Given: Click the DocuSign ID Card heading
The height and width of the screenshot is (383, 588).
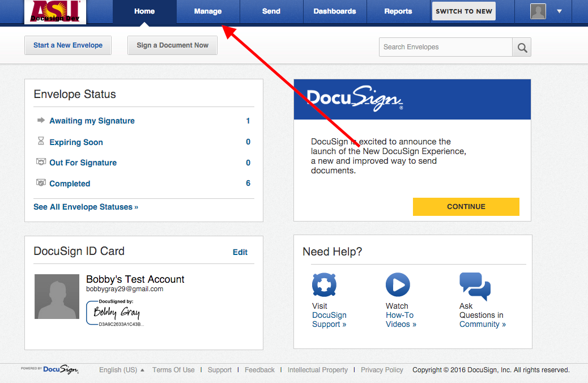Looking at the screenshot, I should point(79,251).
